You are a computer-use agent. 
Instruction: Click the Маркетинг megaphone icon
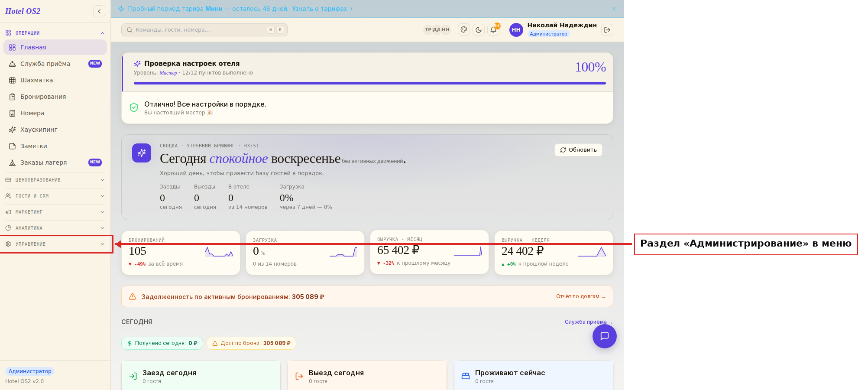coord(8,212)
